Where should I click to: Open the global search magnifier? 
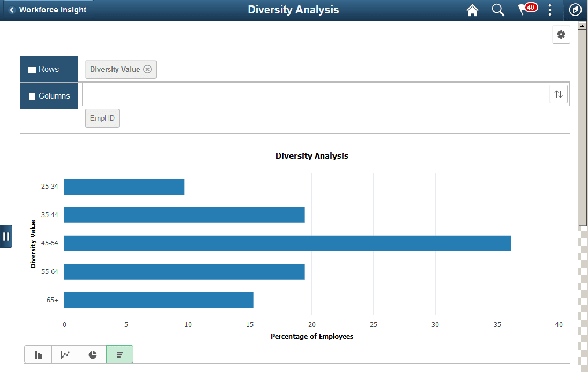point(497,10)
